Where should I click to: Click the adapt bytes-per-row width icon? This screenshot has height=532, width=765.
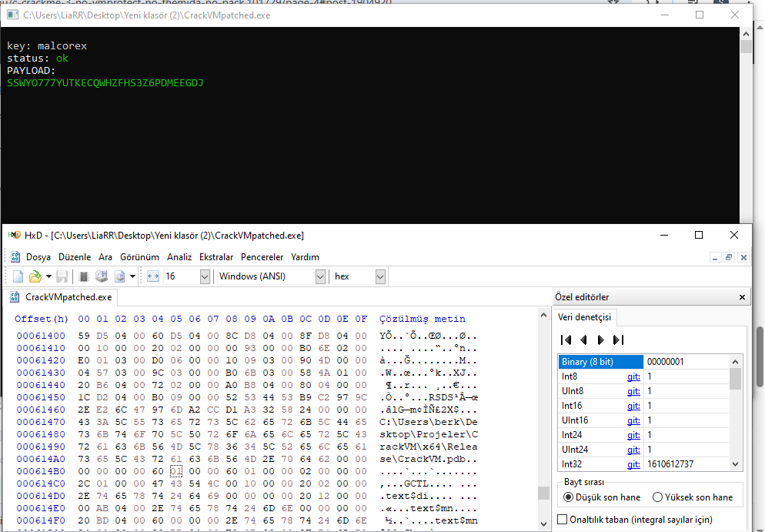(153, 276)
